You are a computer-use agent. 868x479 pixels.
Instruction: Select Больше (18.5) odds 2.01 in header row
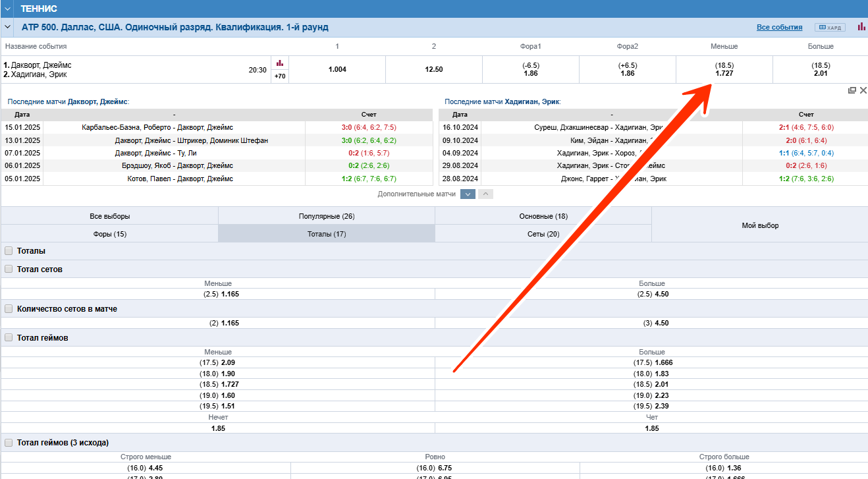[x=821, y=69]
